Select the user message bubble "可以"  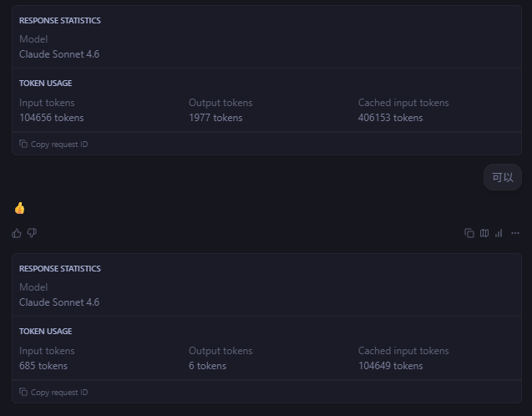coord(502,177)
